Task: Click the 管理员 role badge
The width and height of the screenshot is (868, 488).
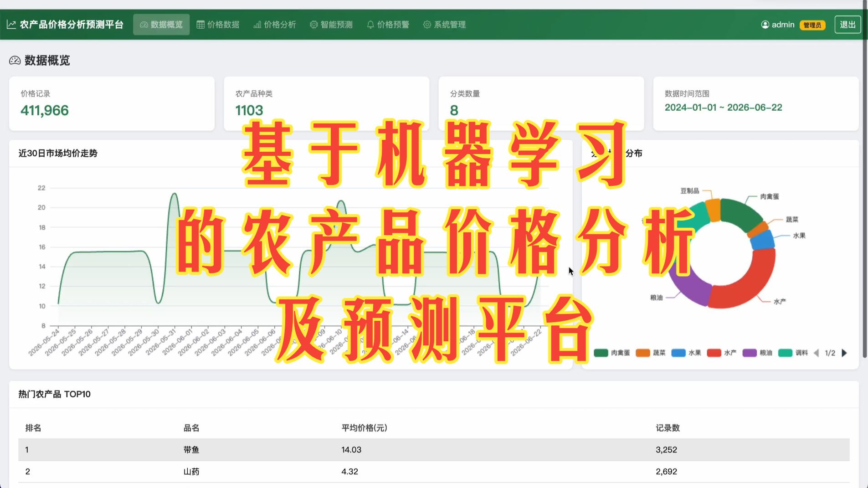Action: pyautogui.click(x=812, y=25)
